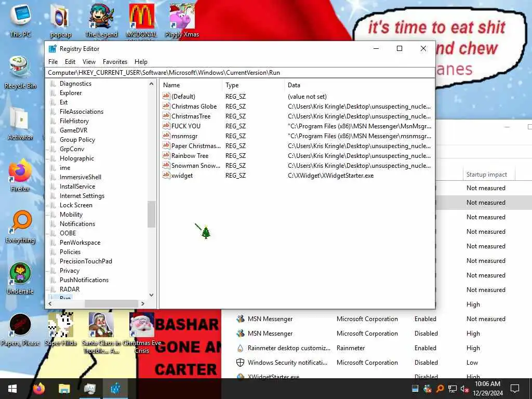Image resolution: width=532 pixels, height=399 pixels.
Task: Open Santa Claus in Trouble desktop shortcut
Action: coord(101,333)
